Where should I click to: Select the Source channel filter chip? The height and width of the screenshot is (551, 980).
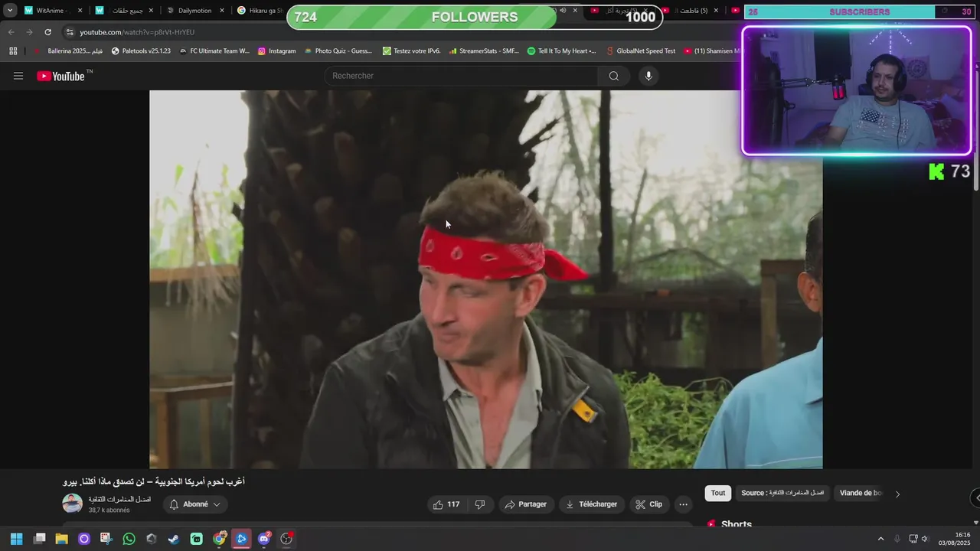click(782, 493)
